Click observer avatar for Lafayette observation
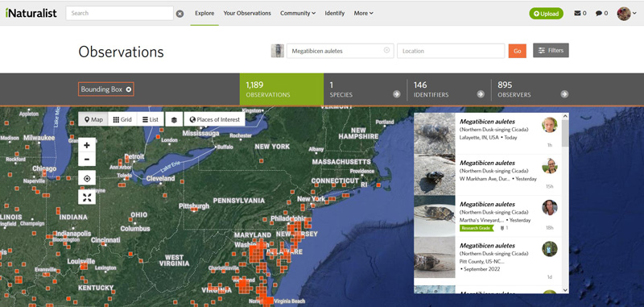The width and height of the screenshot is (644, 307). click(x=550, y=125)
